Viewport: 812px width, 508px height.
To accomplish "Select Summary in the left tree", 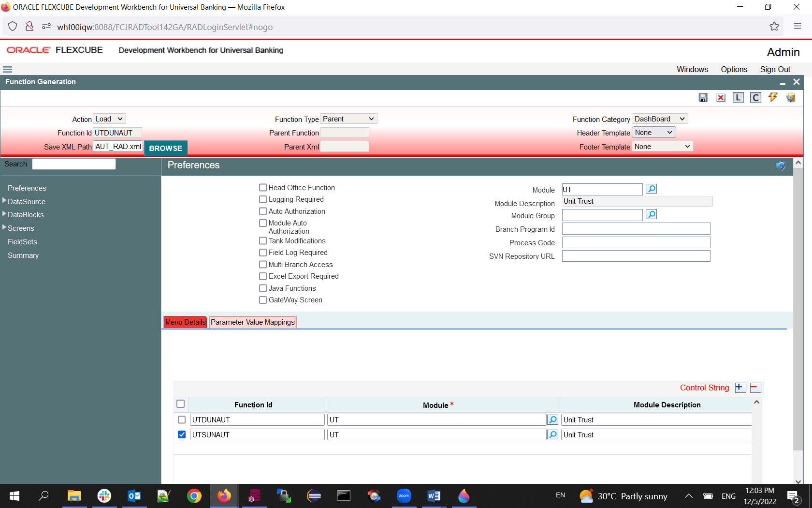I will click(23, 255).
